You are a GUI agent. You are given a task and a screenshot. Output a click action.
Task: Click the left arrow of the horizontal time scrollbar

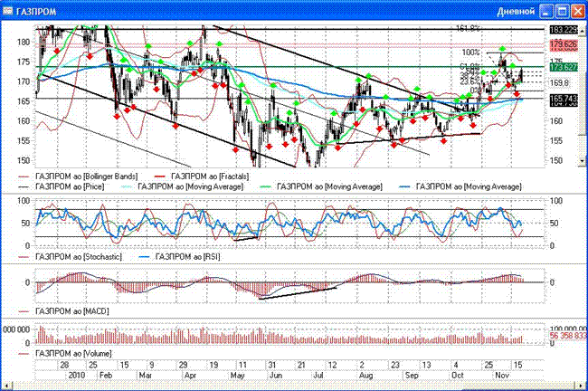point(6,386)
